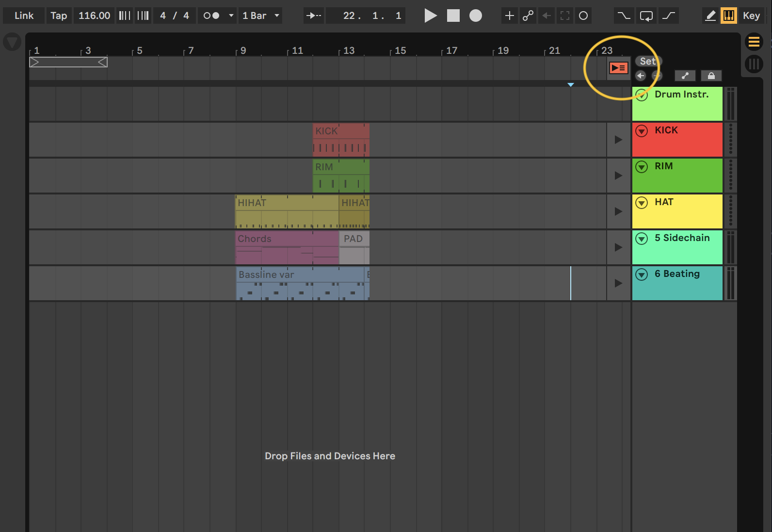Toggle the computer MIDI keyboard icon
Viewport: 772px width, 532px height.
coord(728,16)
